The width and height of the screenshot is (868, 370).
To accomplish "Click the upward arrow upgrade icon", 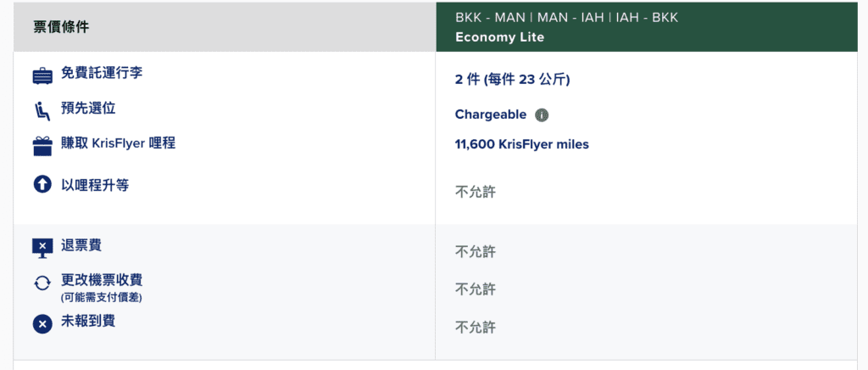I will click(42, 186).
